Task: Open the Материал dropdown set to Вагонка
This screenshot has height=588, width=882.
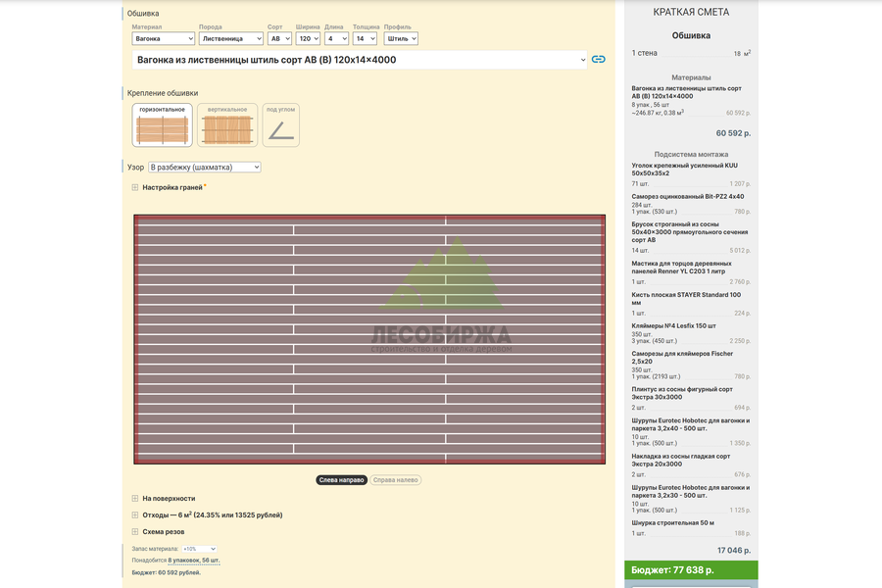Action: coord(164,38)
